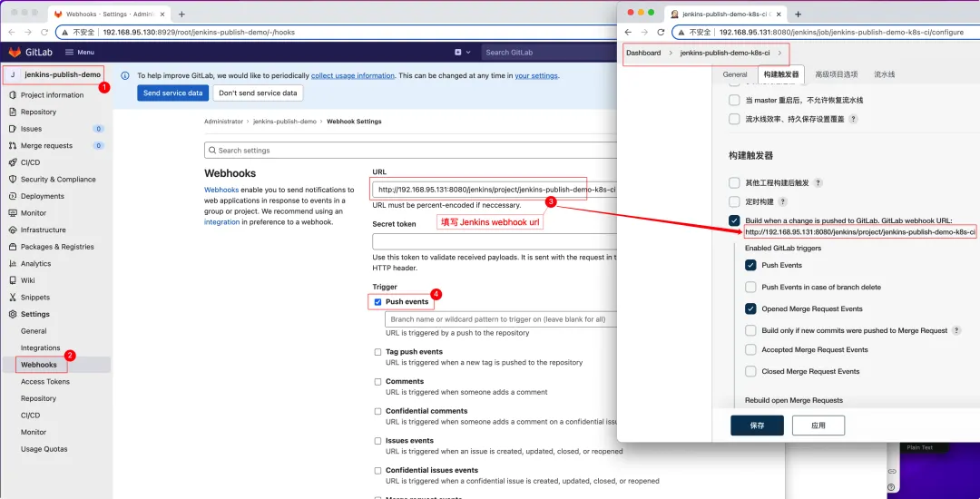Open collect usage information link
980x499 pixels.
(x=352, y=75)
